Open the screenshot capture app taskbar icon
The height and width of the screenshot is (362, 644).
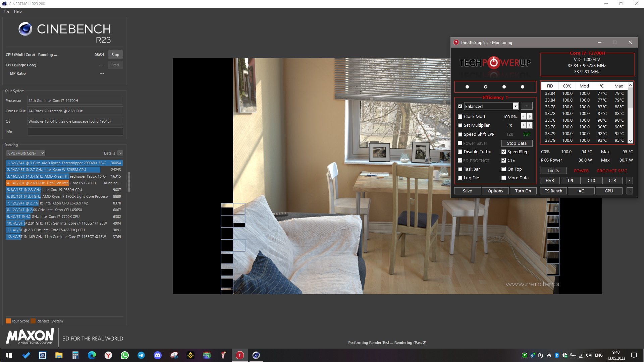coord(42,355)
